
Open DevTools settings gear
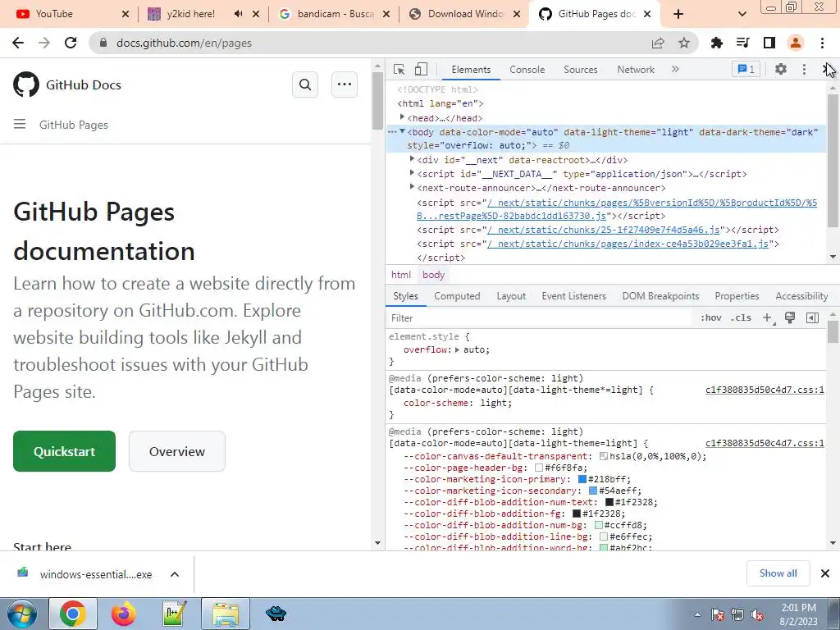781,69
